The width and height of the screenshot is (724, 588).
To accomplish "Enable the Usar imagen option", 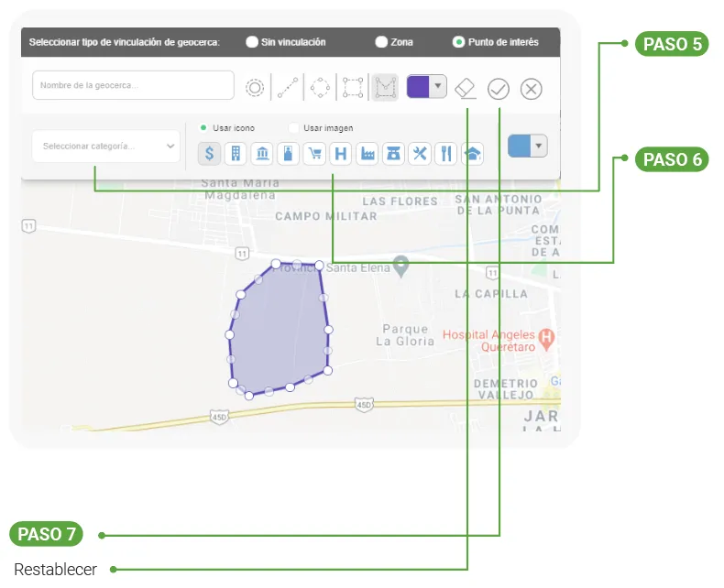I will [293, 128].
